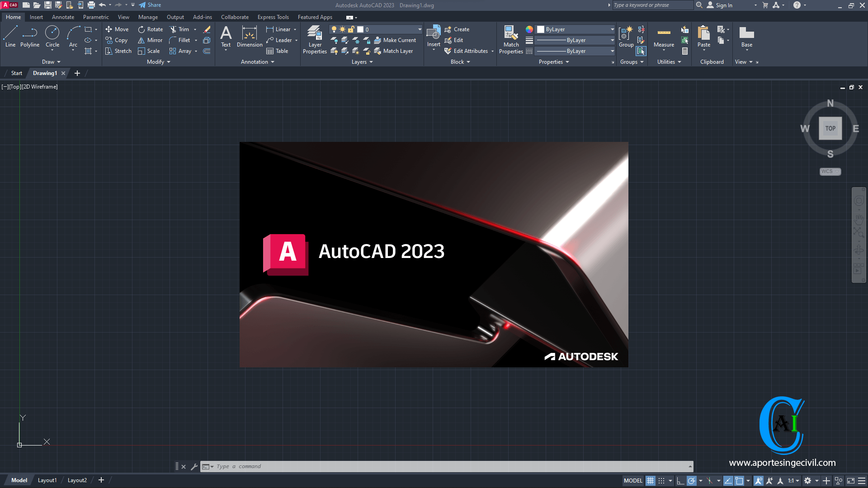Insert multiline Text annotation
Viewport: 868px width, 488px height.
[x=226, y=37]
